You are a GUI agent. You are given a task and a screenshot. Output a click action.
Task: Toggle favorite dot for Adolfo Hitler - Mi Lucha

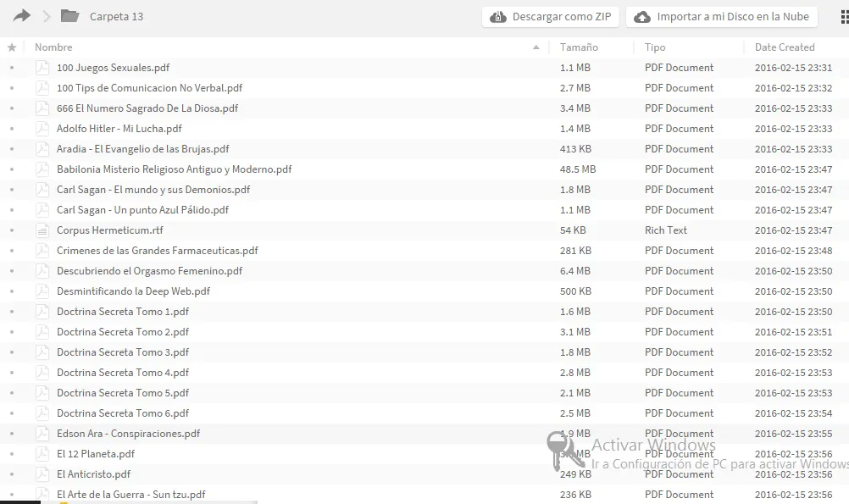click(12, 129)
